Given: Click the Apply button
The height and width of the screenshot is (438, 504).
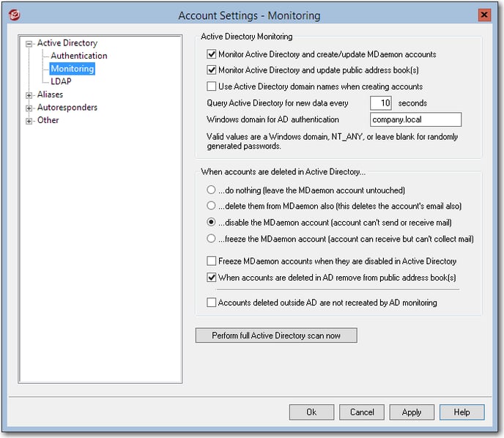Looking at the screenshot, I should [x=412, y=412].
